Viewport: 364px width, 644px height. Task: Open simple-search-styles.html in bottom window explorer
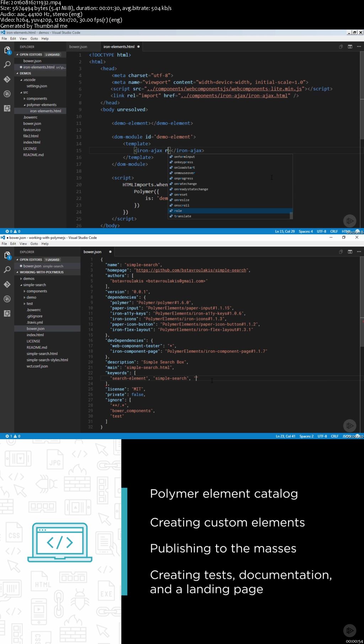point(47,360)
